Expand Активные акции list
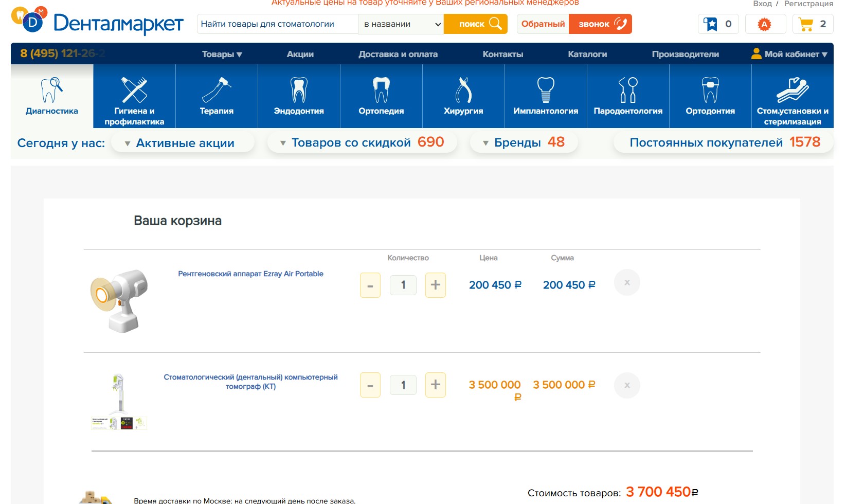Screen dimensions: 846x504 (183, 143)
